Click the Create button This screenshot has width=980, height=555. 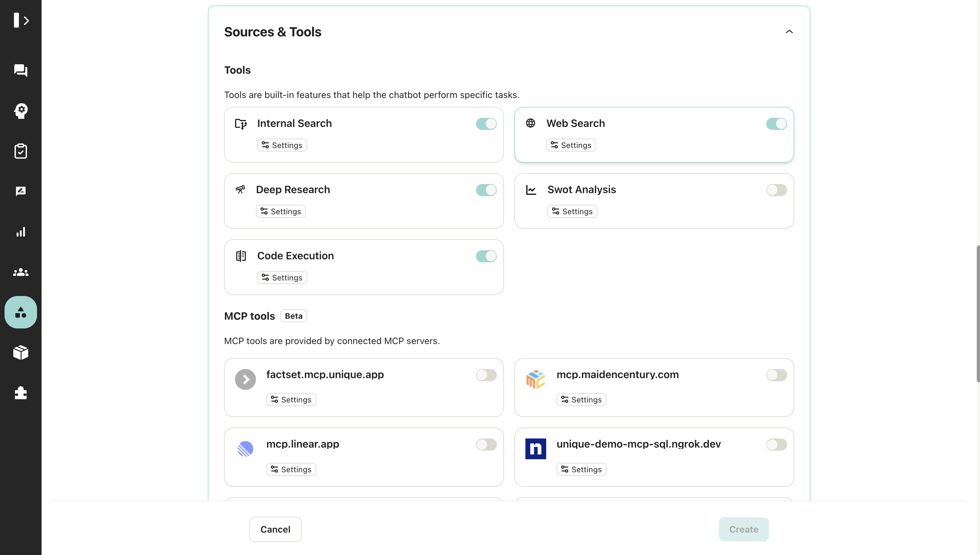pyautogui.click(x=743, y=529)
